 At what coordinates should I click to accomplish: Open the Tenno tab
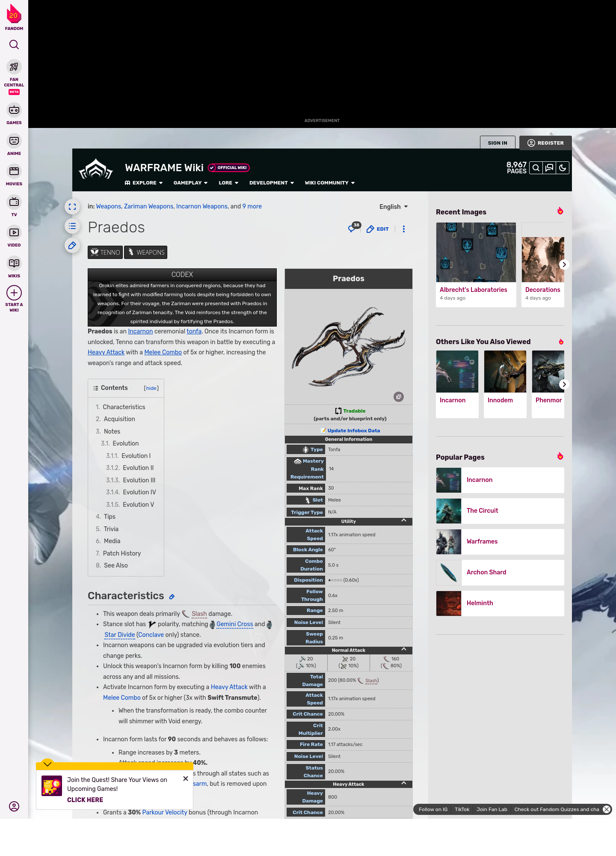pyautogui.click(x=105, y=253)
